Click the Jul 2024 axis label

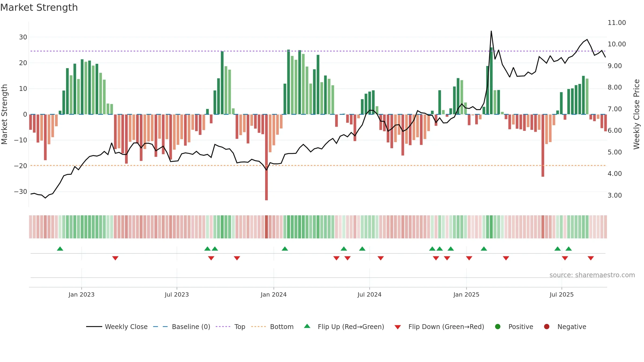(x=369, y=294)
